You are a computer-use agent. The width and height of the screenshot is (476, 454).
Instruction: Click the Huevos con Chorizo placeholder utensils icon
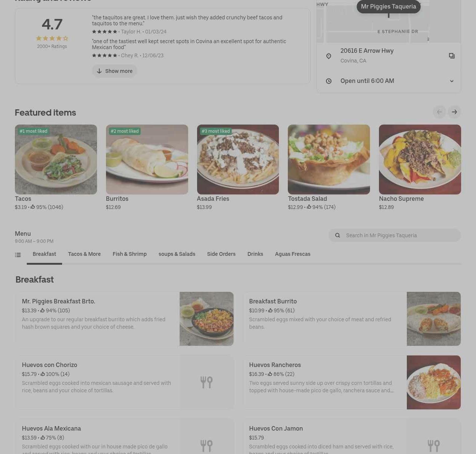(x=206, y=382)
